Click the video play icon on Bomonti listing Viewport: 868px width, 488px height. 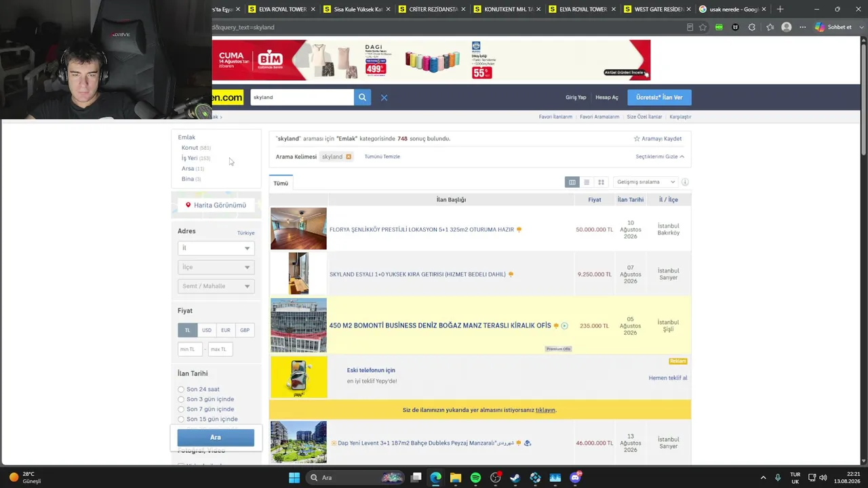(564, 325)
